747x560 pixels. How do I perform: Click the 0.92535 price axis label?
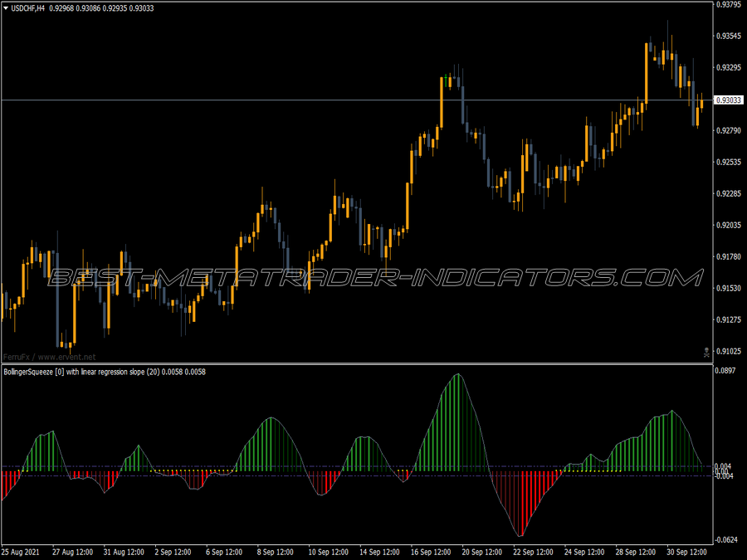click(729, 162)
